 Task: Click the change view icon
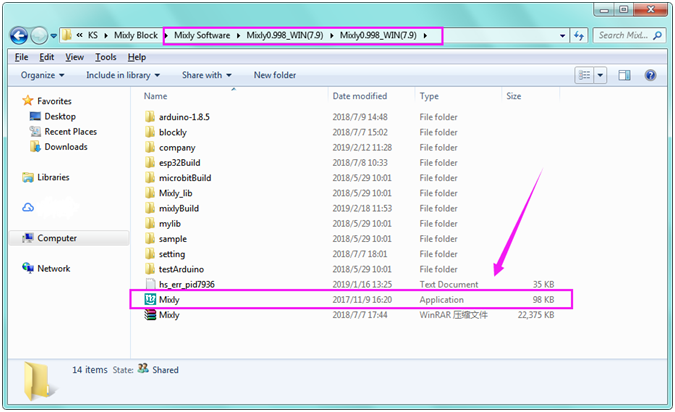coord(584,75)
